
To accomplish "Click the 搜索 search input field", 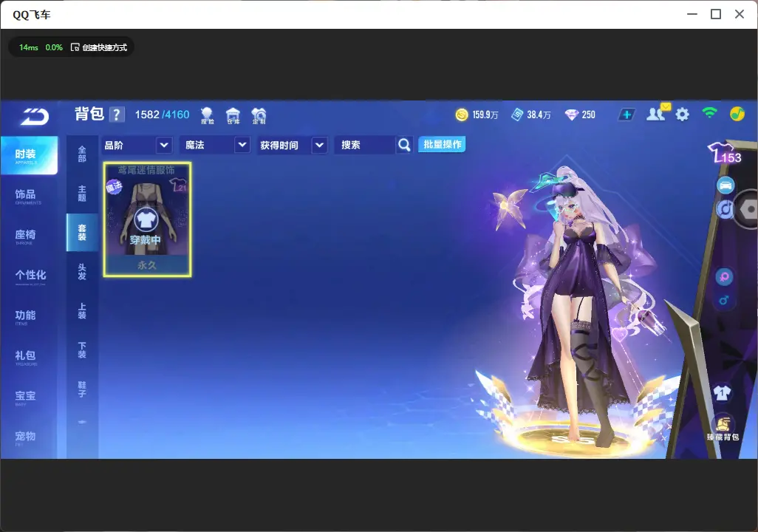I will tap(365, 145).
